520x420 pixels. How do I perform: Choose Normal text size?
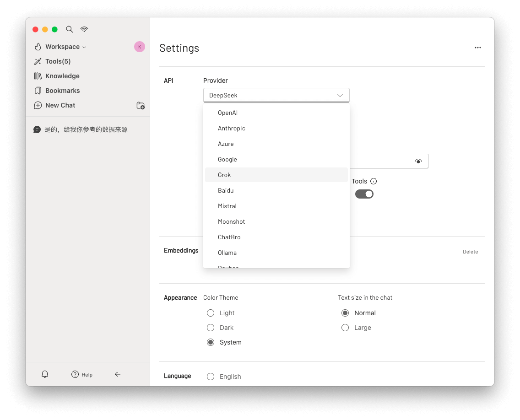tap(345, 313)
